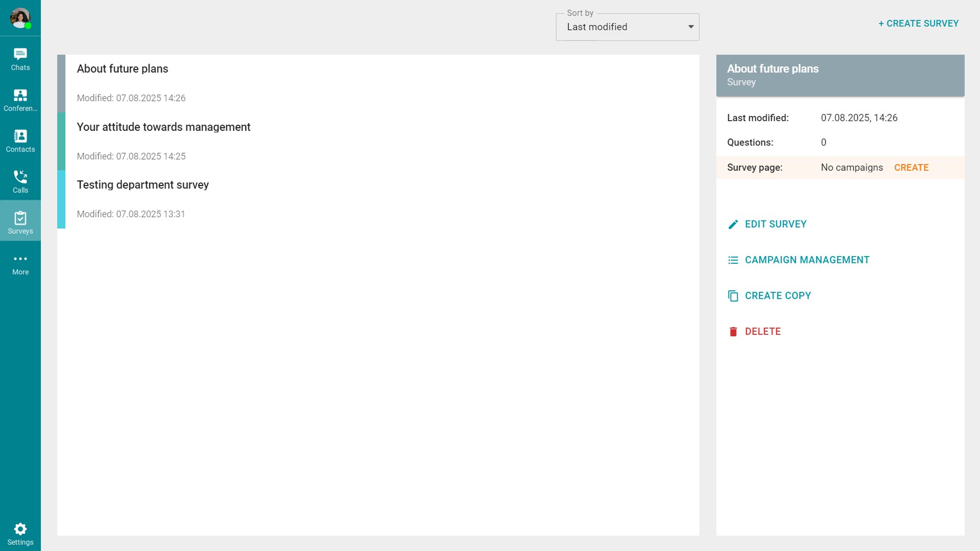
Task: Click the cyan color bar of Testing survey
Action: coord(61,199)
